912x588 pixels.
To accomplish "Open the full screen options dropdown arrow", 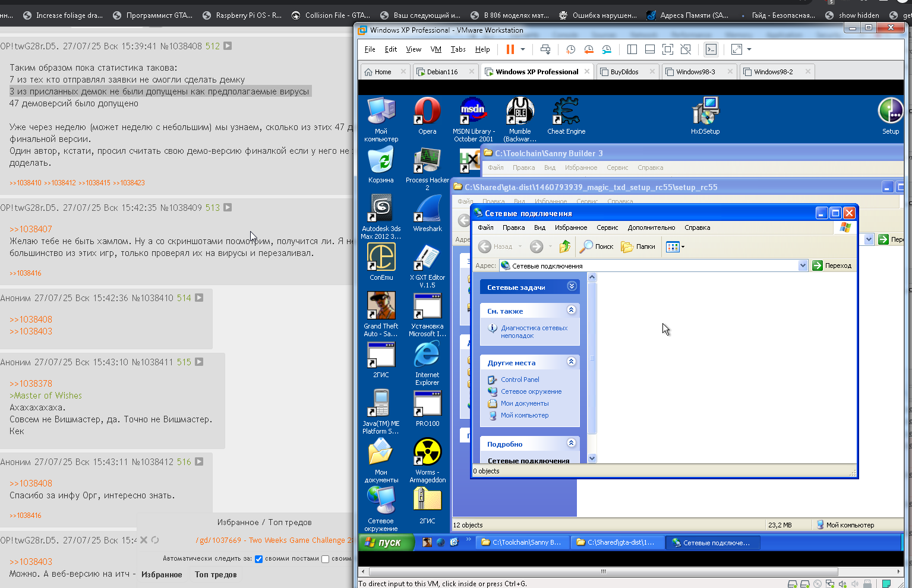I will coord(749,49).
